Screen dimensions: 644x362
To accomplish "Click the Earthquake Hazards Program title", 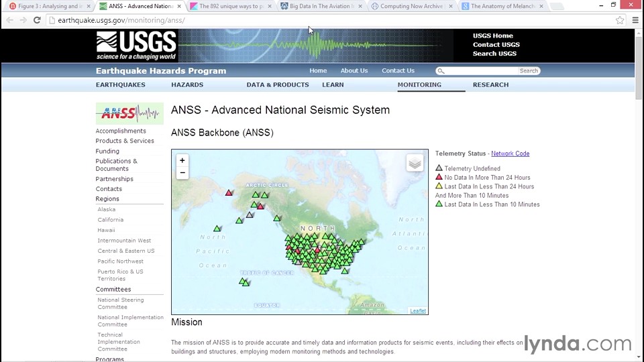I will 161,71.
